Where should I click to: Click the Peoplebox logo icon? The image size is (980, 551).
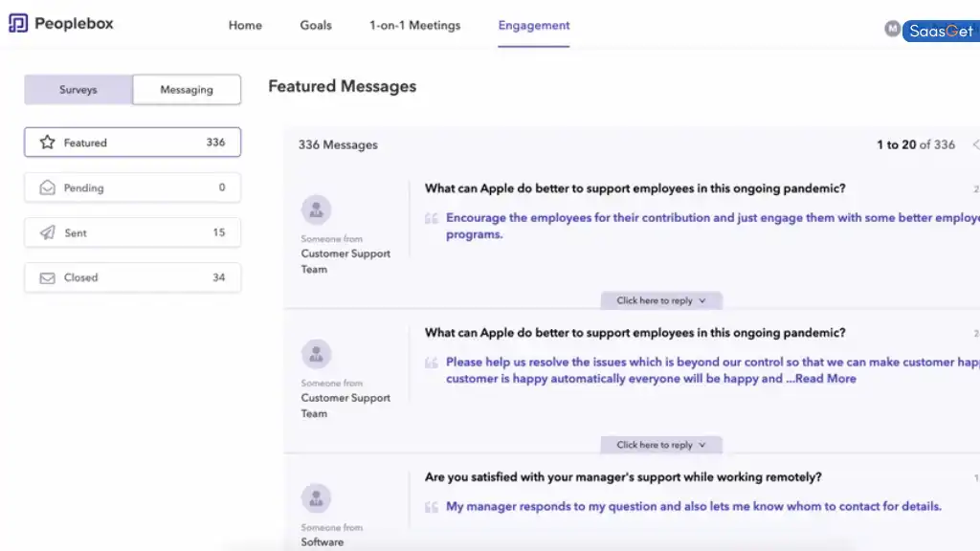(18, 23)
